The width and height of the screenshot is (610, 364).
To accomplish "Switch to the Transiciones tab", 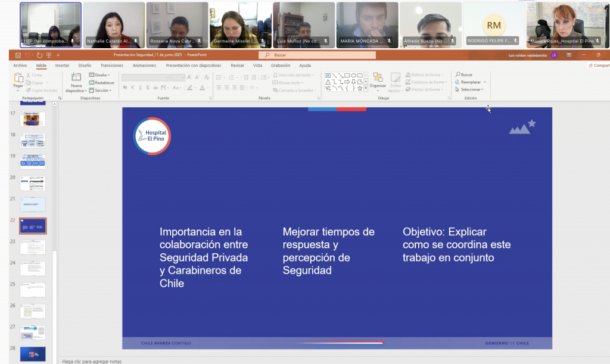I will 111,66.
